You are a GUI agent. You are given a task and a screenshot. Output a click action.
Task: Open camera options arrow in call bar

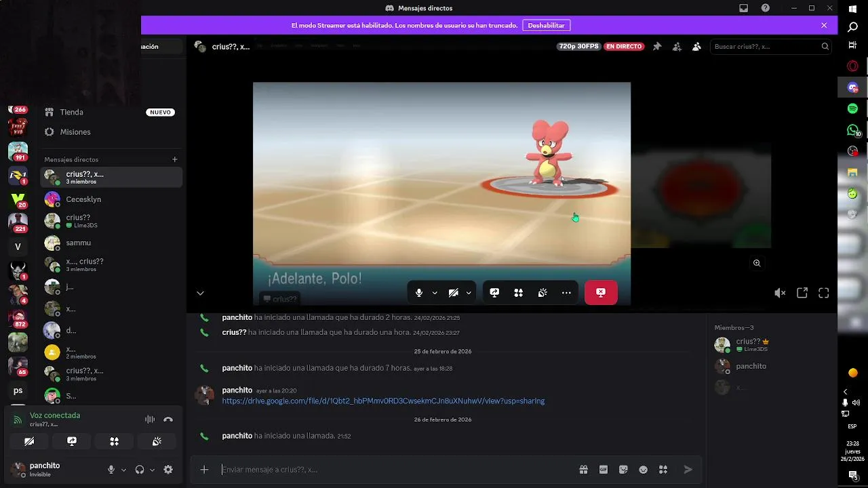pyautogui.click(x=469, y=293)
